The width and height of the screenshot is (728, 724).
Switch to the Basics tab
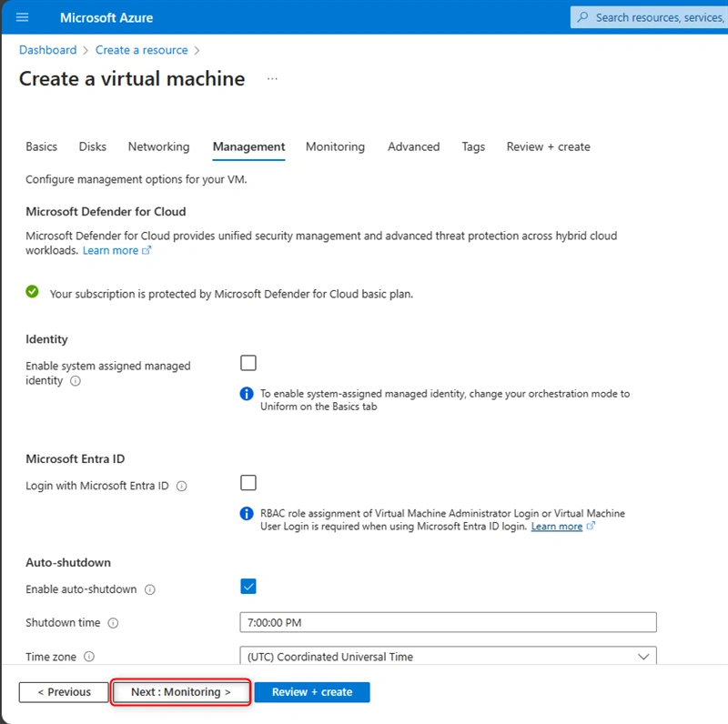click(x=41, y=146)
